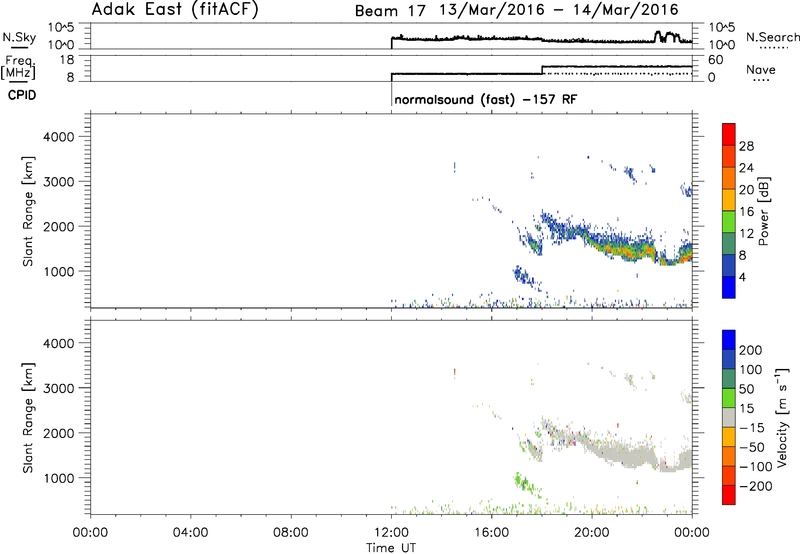Select the '100' label on Velocity colorbar
The width and height of the screenshot is (800, 554).
click(x=750, y=369)
